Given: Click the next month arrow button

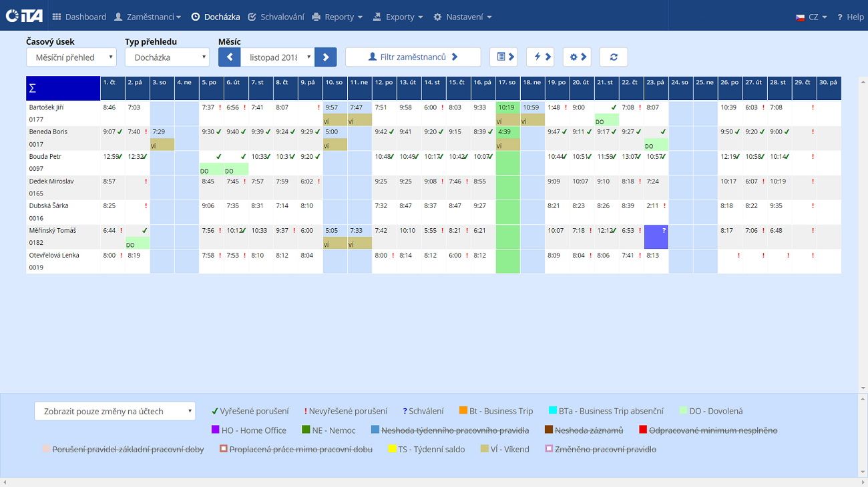Looking at the screenshot, I should tap(326, 57).
